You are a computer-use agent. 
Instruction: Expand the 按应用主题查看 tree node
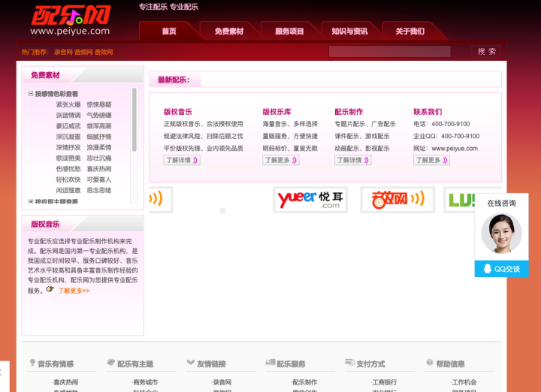point(31,201)
